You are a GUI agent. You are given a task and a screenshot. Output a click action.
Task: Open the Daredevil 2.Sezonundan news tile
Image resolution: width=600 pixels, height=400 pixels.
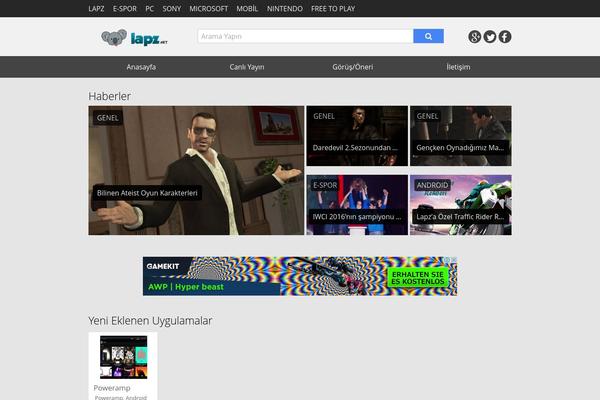(x=357, y=136)
